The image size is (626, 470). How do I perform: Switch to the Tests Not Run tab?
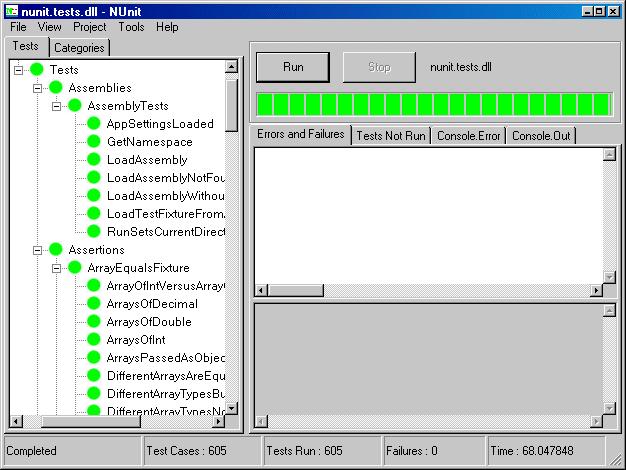click(x=391, y=136)
